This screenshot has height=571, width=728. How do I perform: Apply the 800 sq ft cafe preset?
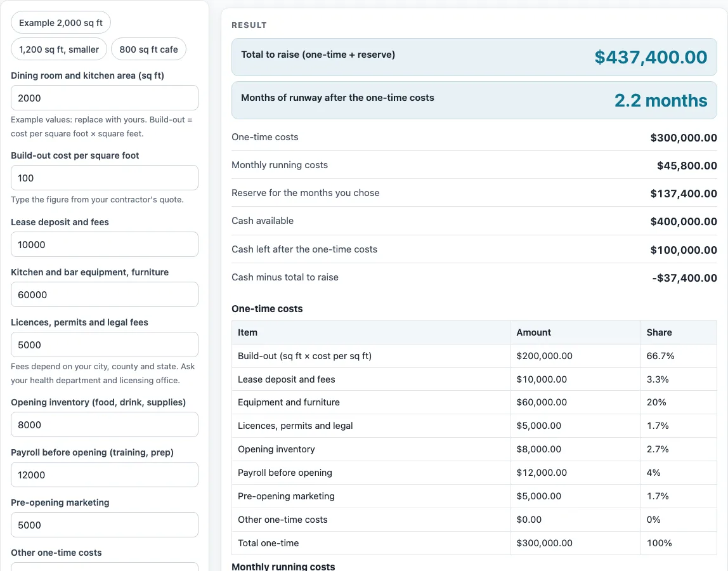[x=148, y=49]
